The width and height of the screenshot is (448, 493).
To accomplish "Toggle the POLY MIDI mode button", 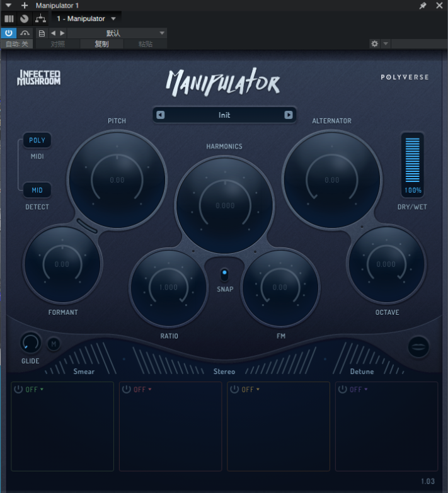I will pyautogui.click(x=37, y=140).
